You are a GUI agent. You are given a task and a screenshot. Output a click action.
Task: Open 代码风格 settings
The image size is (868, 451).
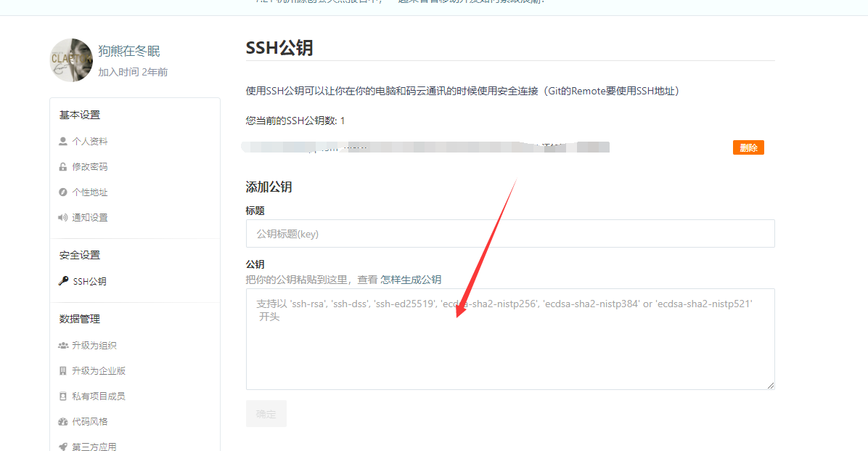point(90,422)
